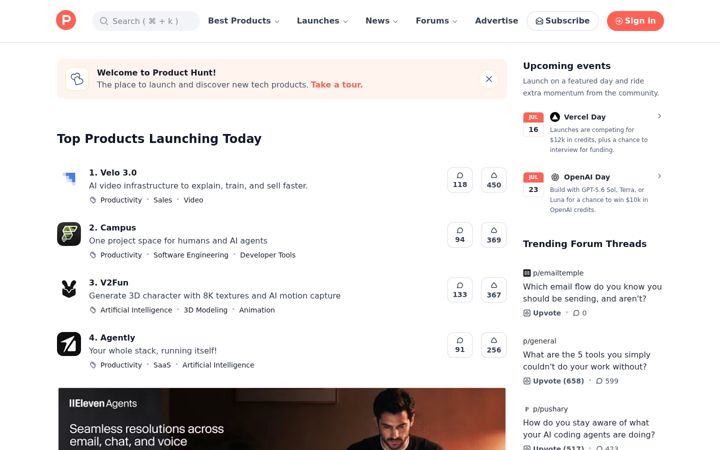720x450 pixels.
Task: Click the Jul 23 calendar badge
Action: (x=533, y=184)
